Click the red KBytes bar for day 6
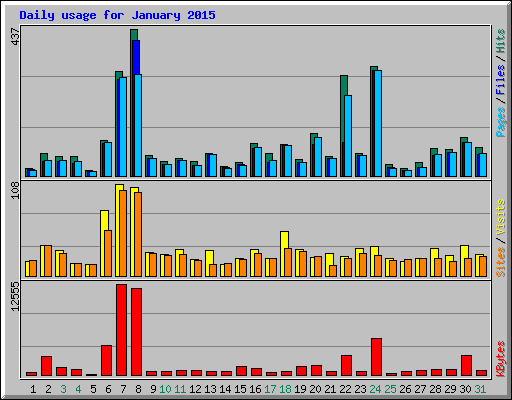Image resolution: width=512 pixels, height=400 pixels. coord(106,360)
